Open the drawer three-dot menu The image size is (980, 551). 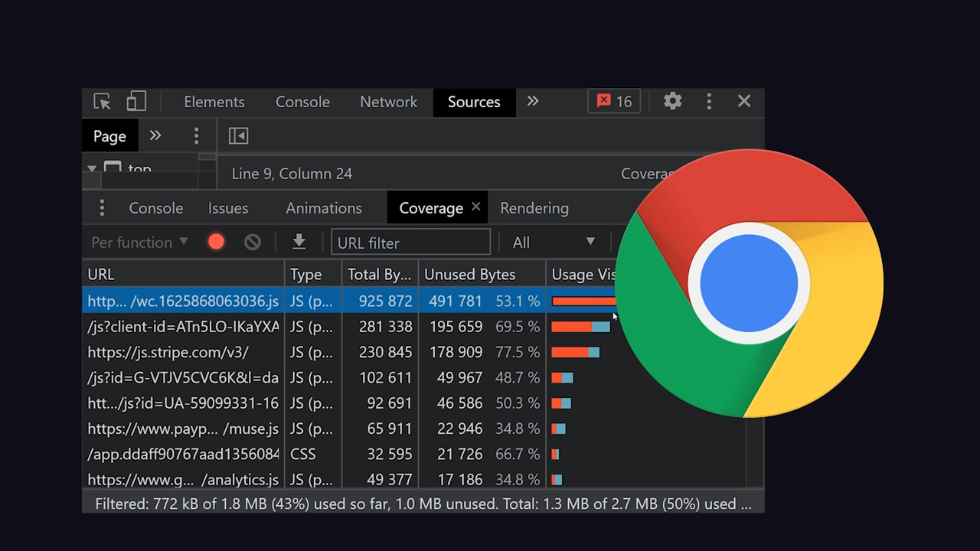102,208
